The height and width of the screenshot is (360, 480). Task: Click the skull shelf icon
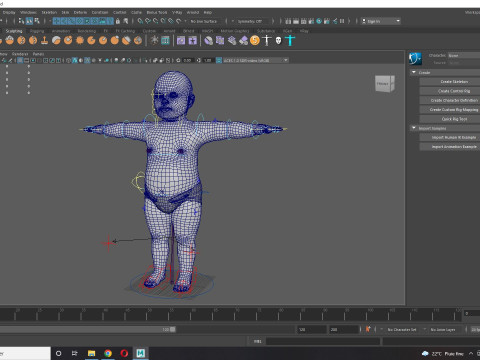coord(278,41)
